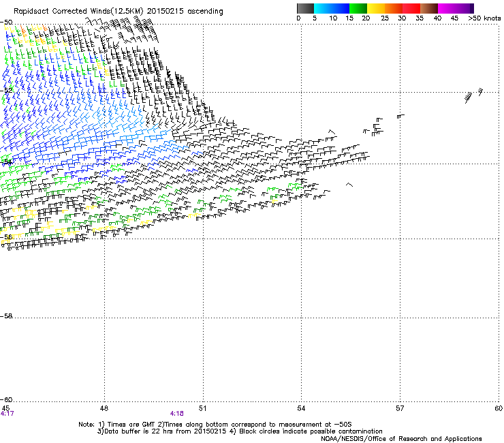Click the purple 4:18 time stamp

[177, 414]
